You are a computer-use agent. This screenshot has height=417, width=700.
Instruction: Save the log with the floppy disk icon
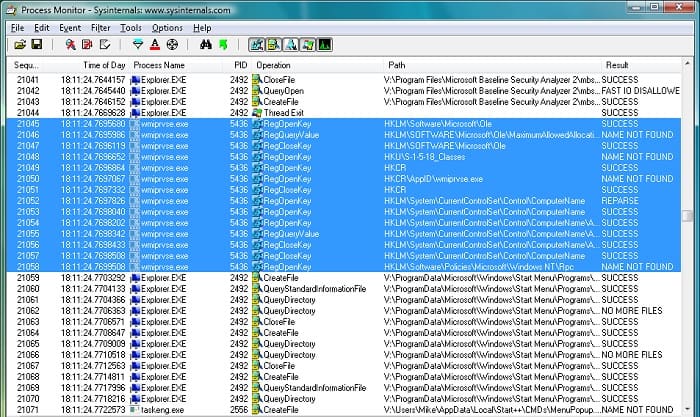pyautogui.click(x=37, y=45)
